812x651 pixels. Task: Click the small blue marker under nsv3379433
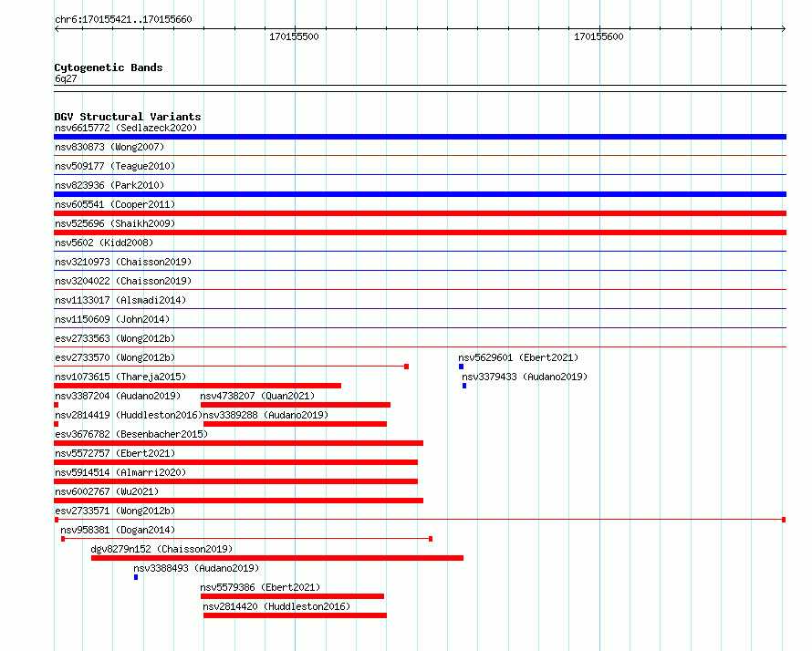pyautogui.click(x=464, y=386)
